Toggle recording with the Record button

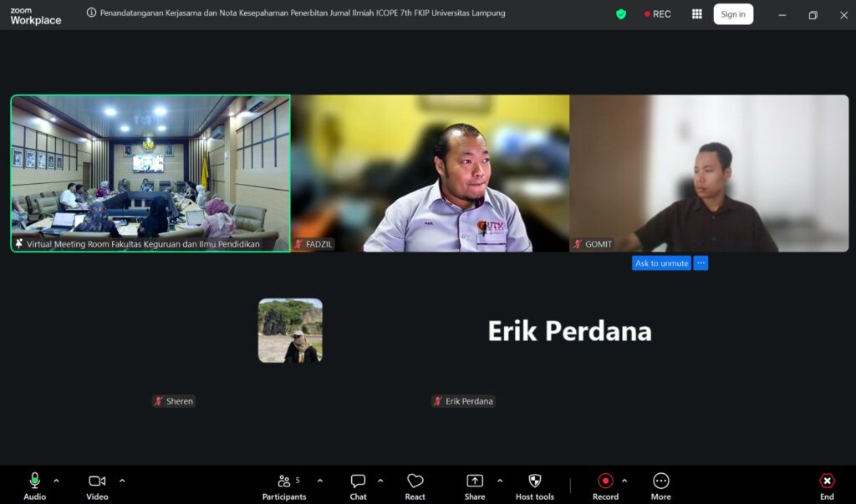point(605,486)
